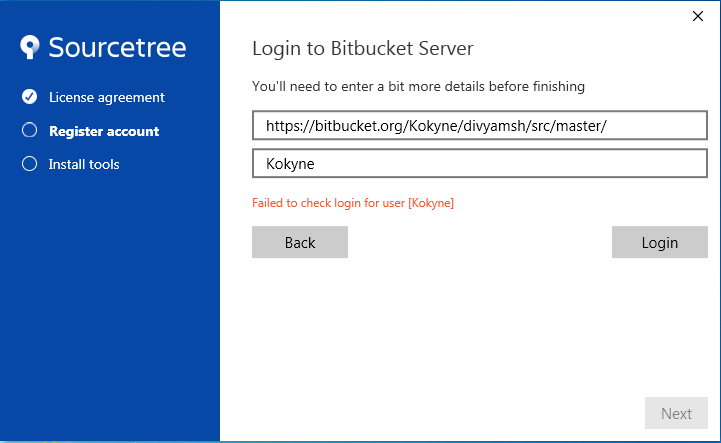The width and height of the screenshot is (721, 443).
Task: Click the Sourcetree logo icon
Action: (30, 47)
